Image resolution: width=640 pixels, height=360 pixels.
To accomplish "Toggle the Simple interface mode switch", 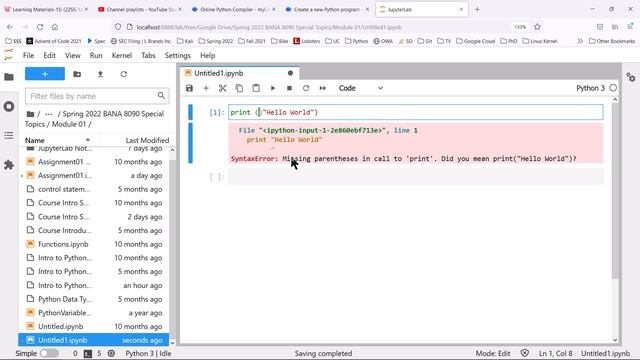I will pyautogui.click(x=49, y=353).
